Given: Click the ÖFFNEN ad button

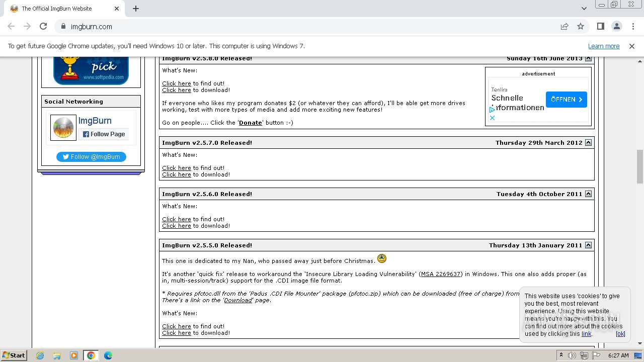Looking at the screenshot, I should [566, 100].
